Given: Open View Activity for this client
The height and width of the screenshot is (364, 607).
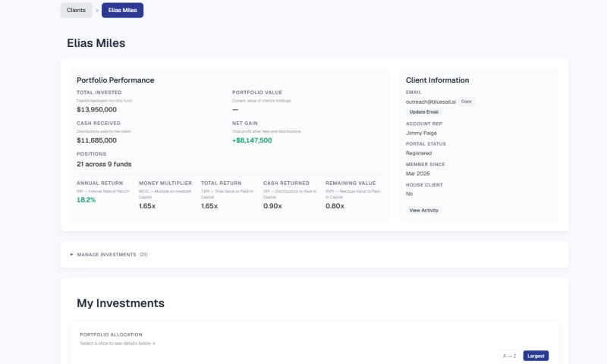Looking at the screenshot, I should coord(424,210).
